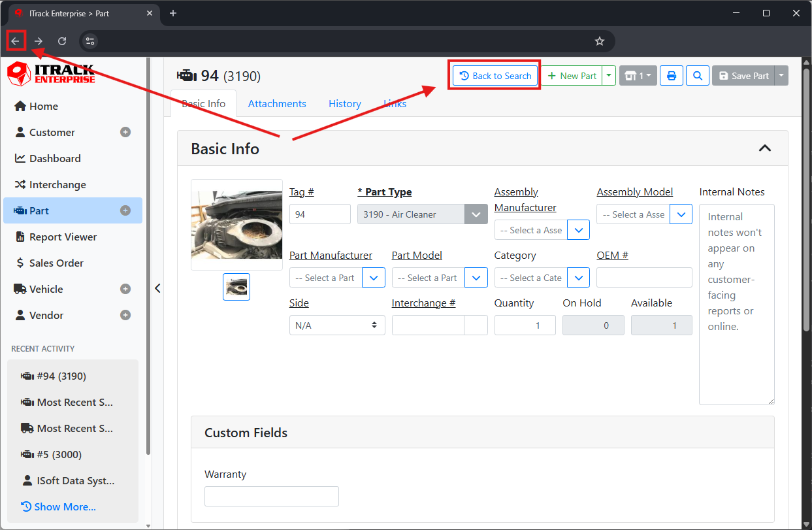The height and width of the screenshot is (530, 812).
Task: Click the browser reload icon
Action: pos(62,41)
